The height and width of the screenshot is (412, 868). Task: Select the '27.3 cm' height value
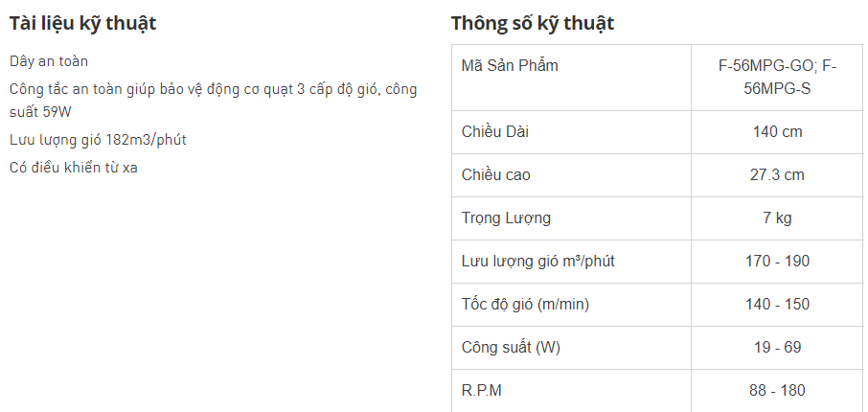coord(777,175)
